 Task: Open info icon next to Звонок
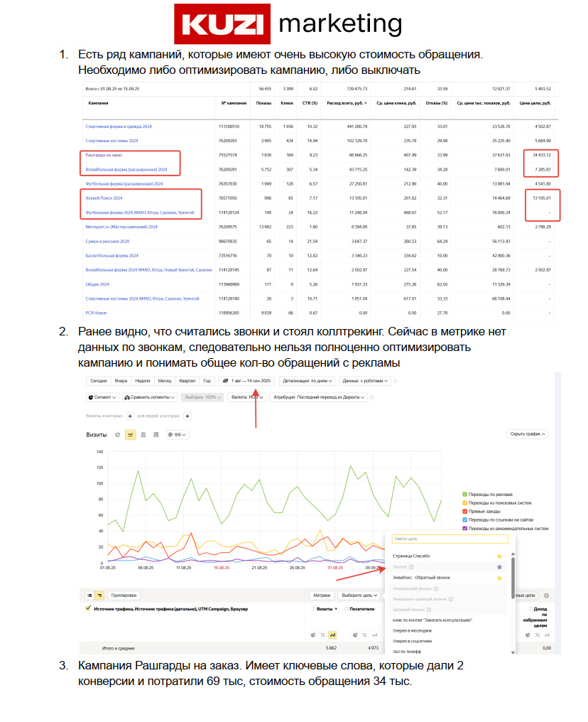(x=412, y=567)
